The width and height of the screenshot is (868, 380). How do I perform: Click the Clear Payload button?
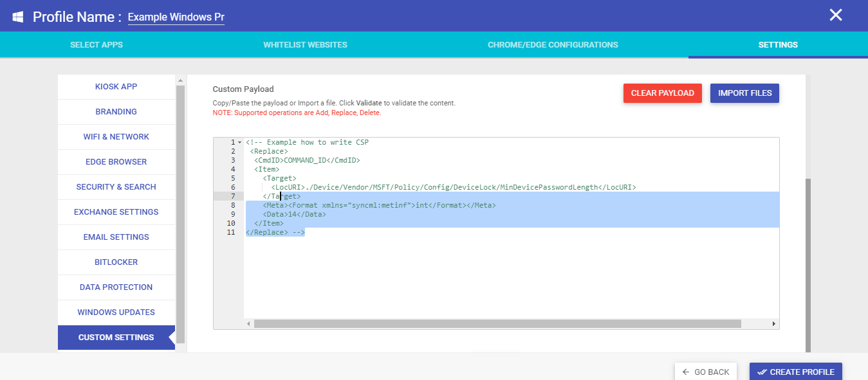coord(663,93)
